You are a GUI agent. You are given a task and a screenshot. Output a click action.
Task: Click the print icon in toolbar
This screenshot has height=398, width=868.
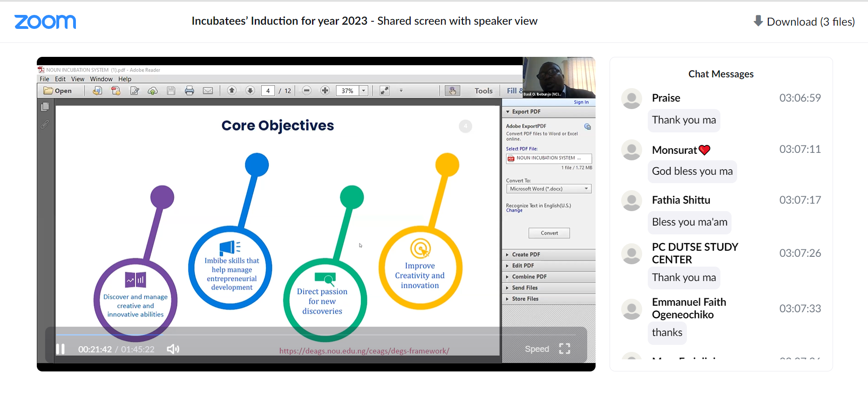click(x=190, y=91)
